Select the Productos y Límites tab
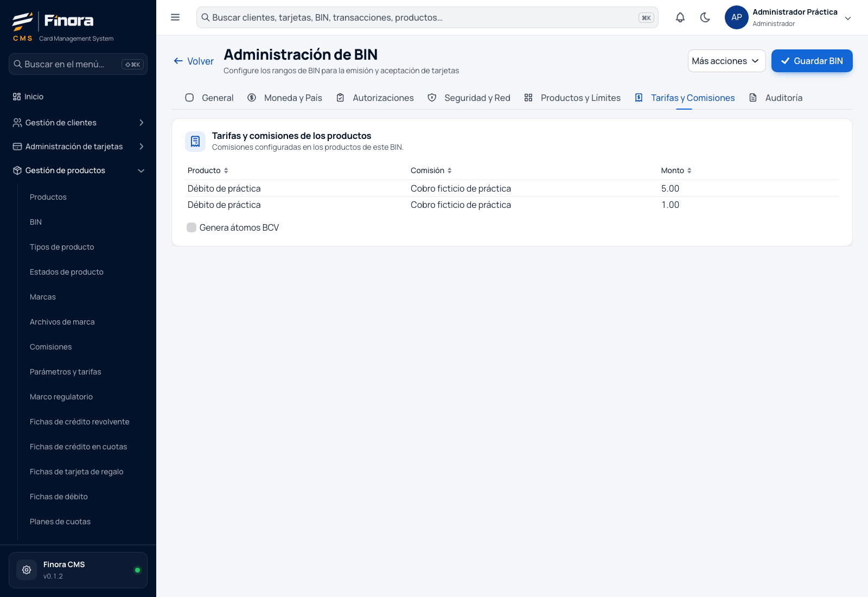The width and height of the screenshot is (868, 597). tap(572, 98)
